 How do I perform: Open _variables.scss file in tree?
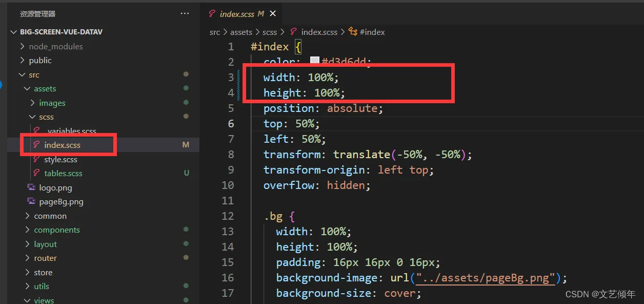[71, 131]
